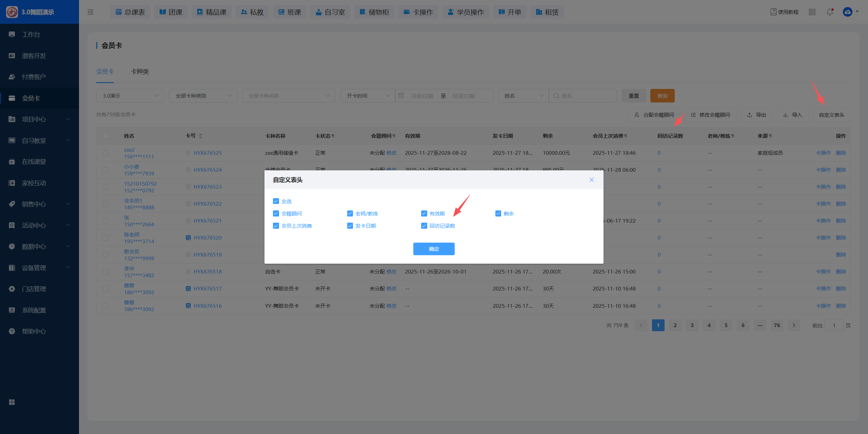868x434 pixels.
Task: Collapse sidebar with the hamburger icon
Action: pos(90,12)
